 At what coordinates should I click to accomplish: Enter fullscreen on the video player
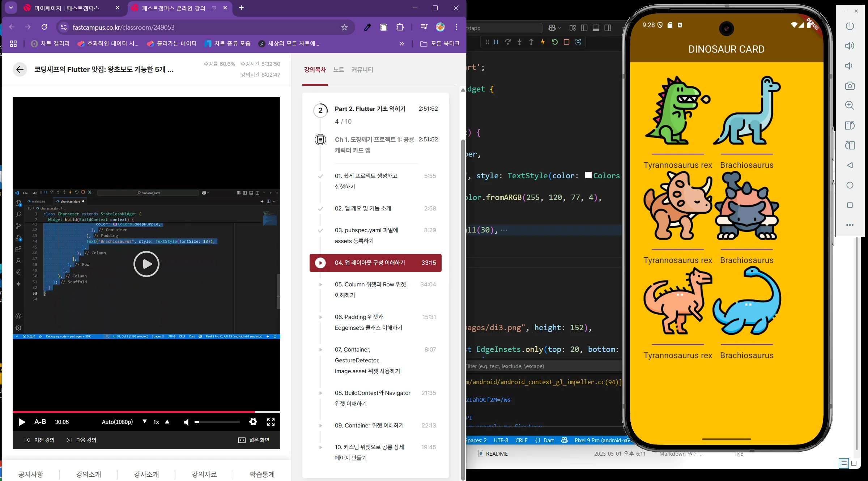271,422
